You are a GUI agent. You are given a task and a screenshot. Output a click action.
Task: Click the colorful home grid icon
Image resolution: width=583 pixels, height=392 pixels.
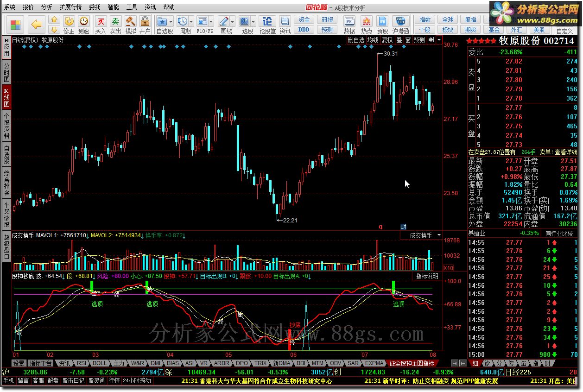(15, 25)
